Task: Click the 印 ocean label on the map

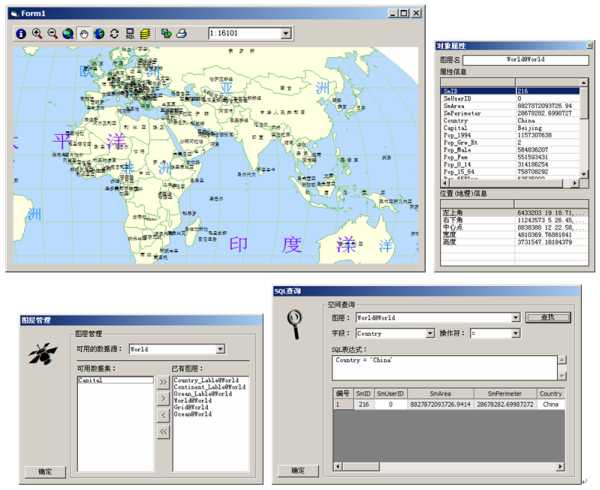Action: click(x=238, y=244)
